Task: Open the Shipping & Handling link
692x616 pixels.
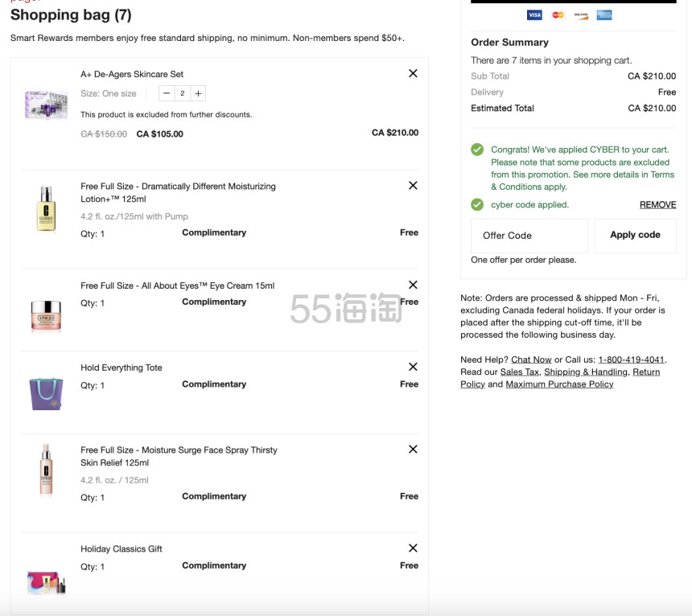Action: coord(586,372)
